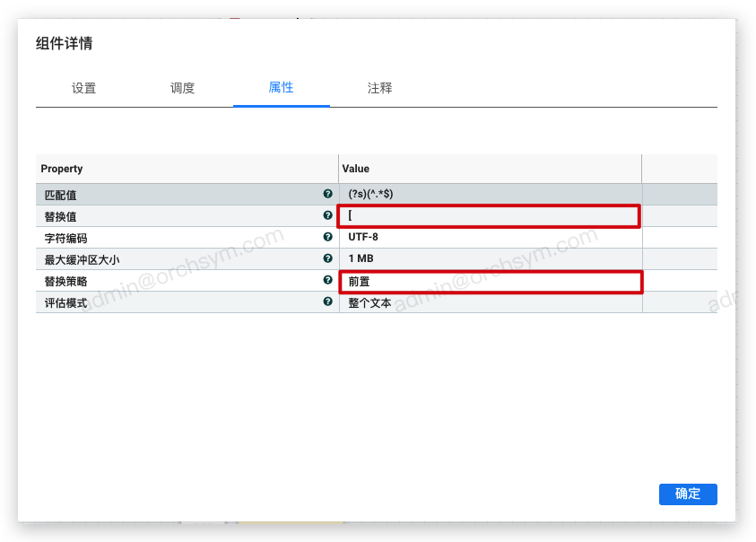Click help icon beside 字符编码

point(328,237)
